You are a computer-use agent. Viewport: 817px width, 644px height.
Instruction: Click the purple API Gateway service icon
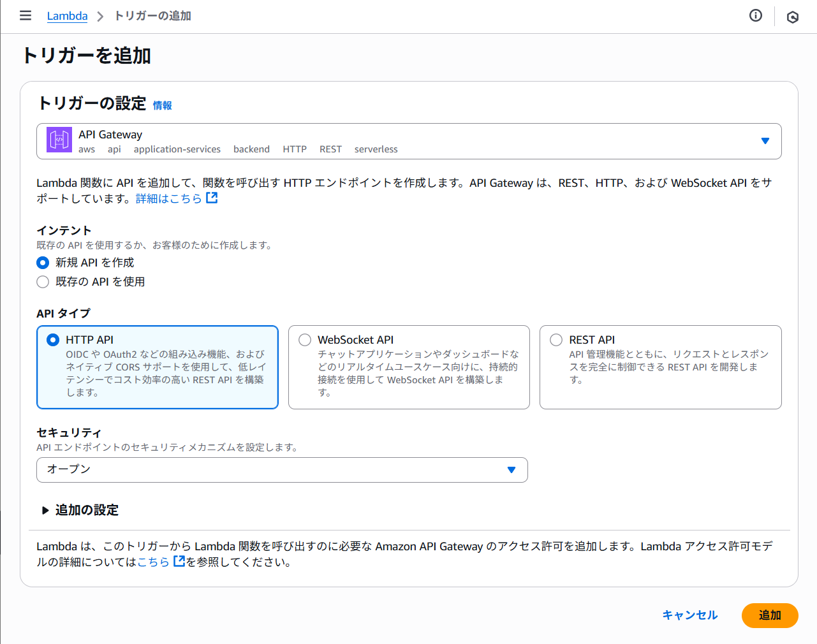point(59,140)
